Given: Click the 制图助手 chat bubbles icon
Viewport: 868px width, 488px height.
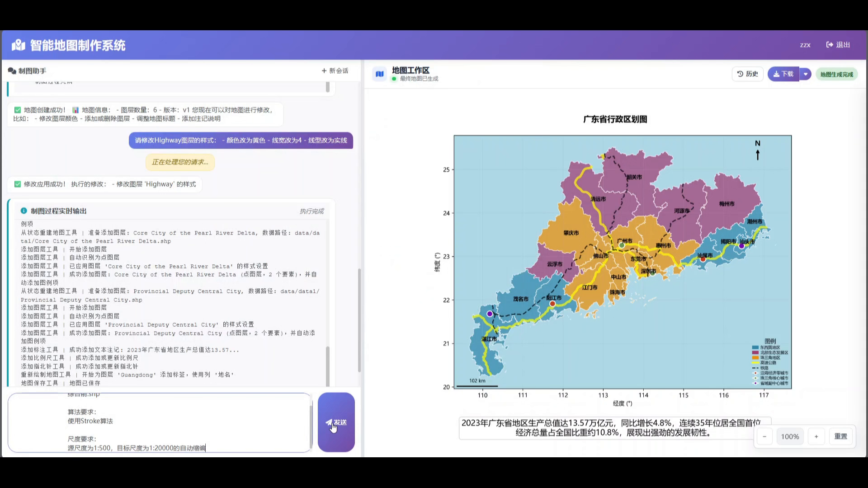Looking at the screenshot, I should point(12,71).
